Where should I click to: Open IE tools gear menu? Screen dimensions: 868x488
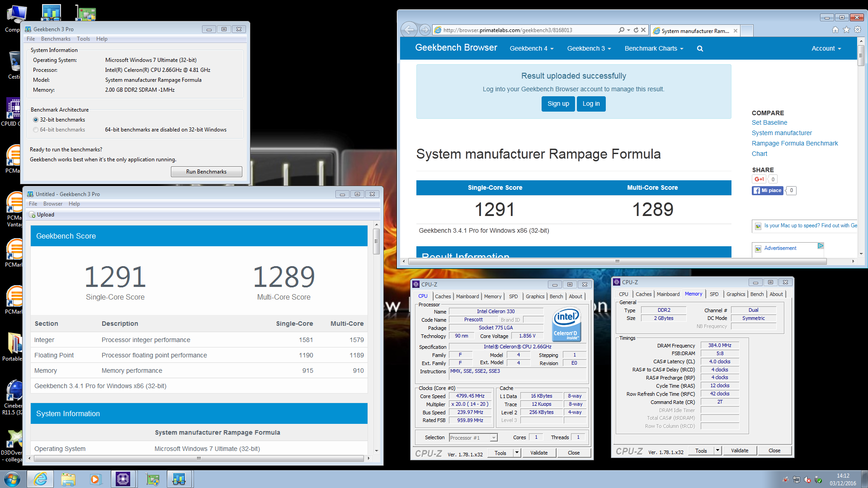click(x=858, y=30)
